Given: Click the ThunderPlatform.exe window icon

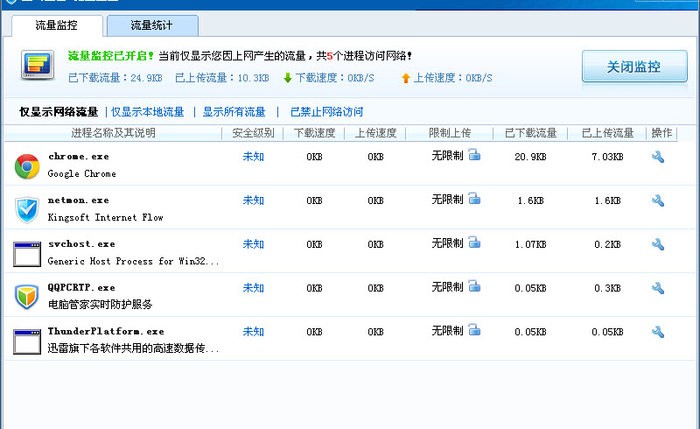Looking at the screenshot, I should 27,342.
